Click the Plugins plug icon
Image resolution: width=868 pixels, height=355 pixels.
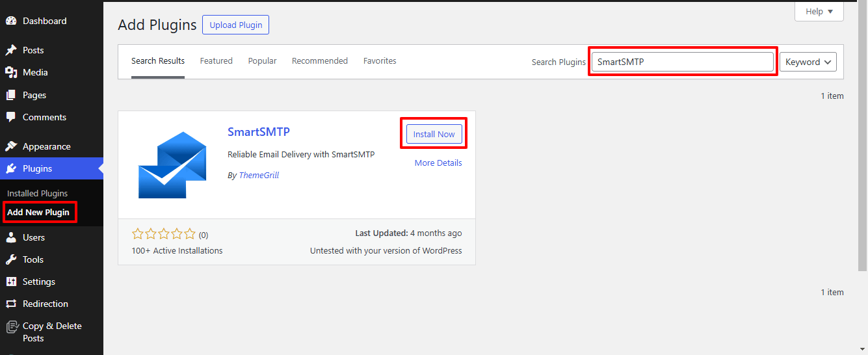click(x=11, y=168)
